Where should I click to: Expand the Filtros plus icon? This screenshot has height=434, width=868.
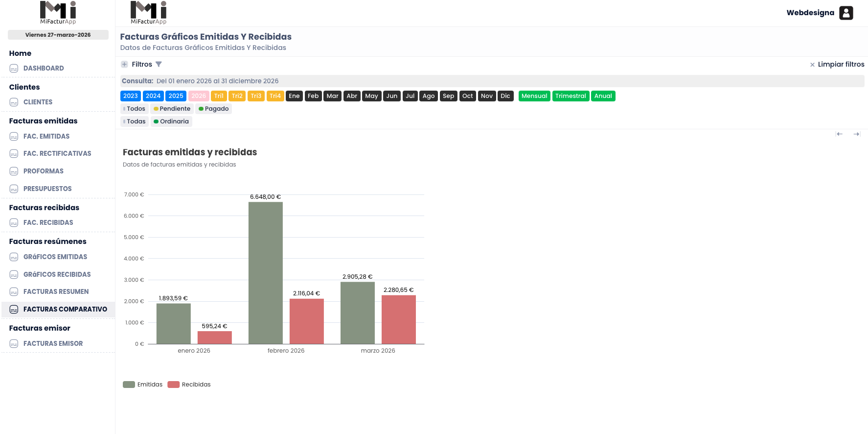[124, 64]
